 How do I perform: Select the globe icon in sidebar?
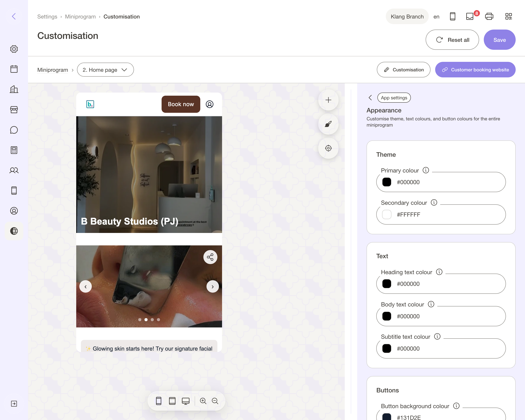tap(14, 231)
